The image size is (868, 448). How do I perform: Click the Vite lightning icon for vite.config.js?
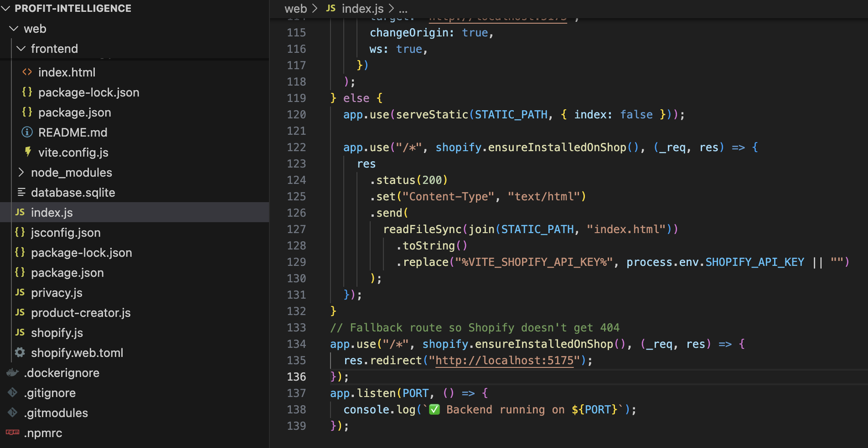(28, 152)
